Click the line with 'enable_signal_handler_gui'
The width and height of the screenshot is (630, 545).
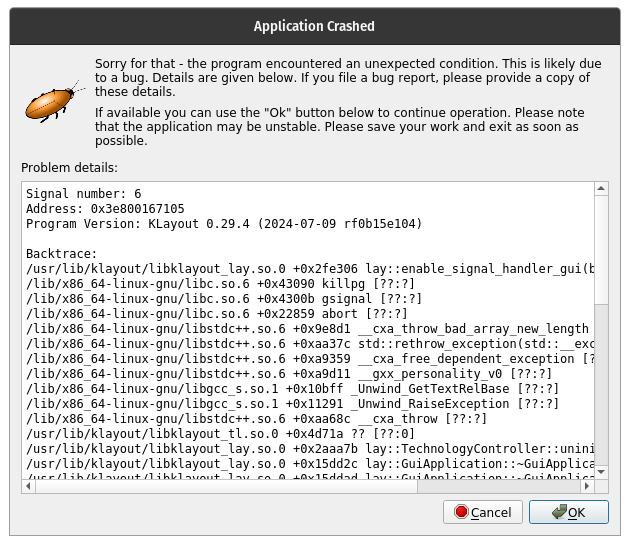click(x=310, y=268)
